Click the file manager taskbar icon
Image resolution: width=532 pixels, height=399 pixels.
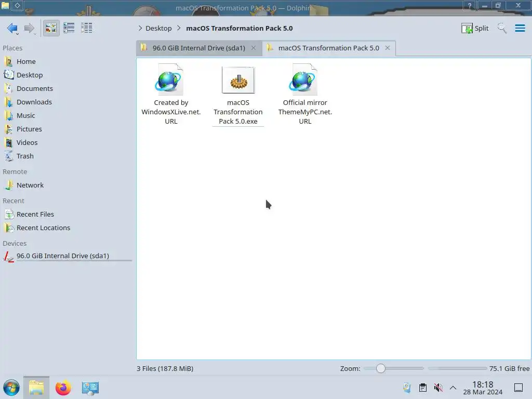pos(36,388)
